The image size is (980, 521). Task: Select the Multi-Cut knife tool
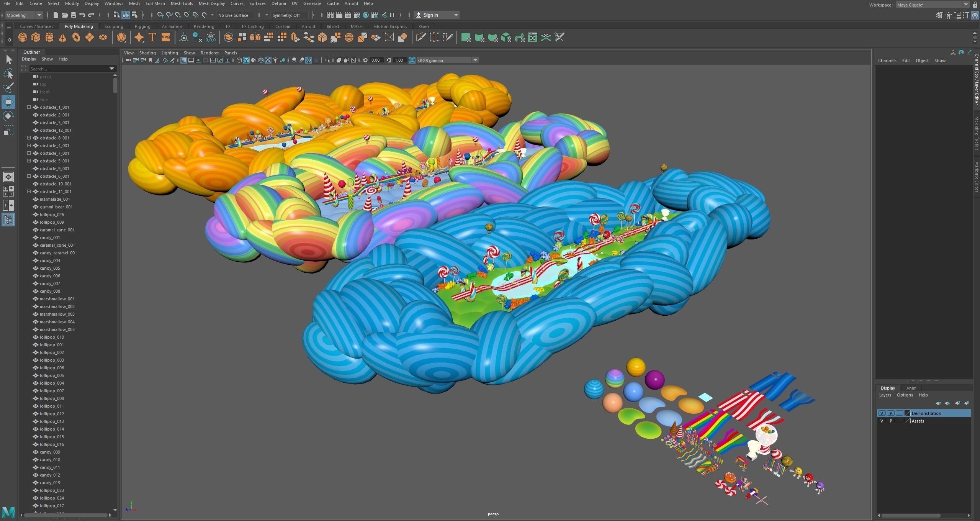pos(420,37)
